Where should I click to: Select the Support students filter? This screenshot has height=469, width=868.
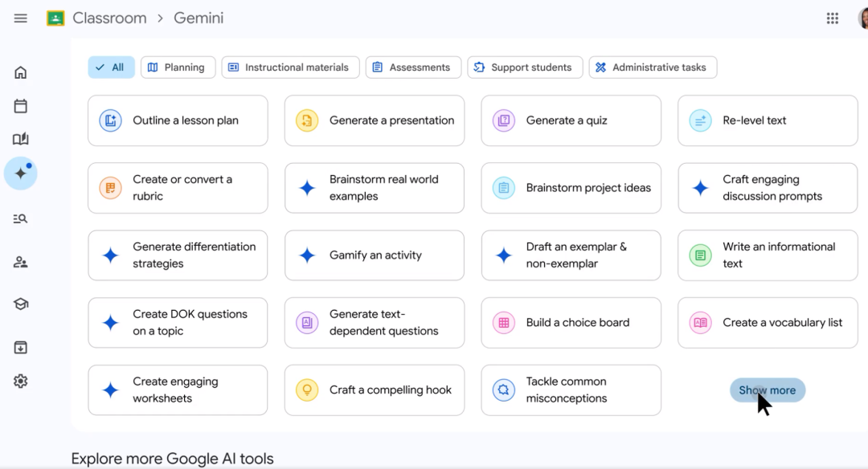525,67
